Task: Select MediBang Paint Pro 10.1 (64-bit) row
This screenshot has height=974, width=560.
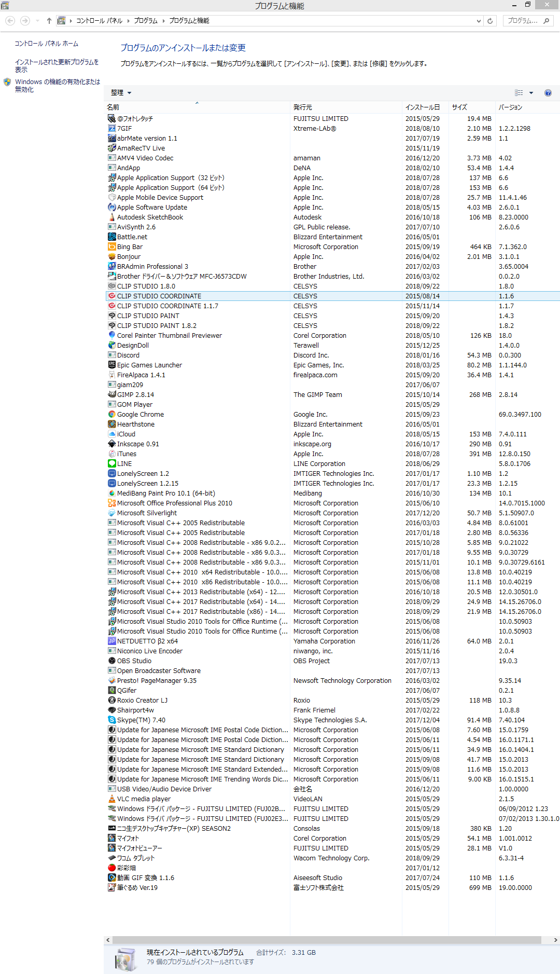Action: (332, 493)
